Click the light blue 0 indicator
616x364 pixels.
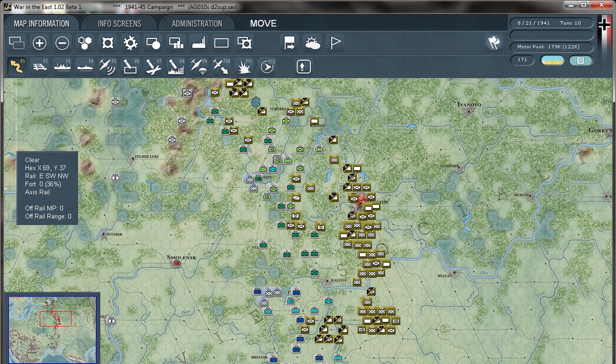[580, 60]
